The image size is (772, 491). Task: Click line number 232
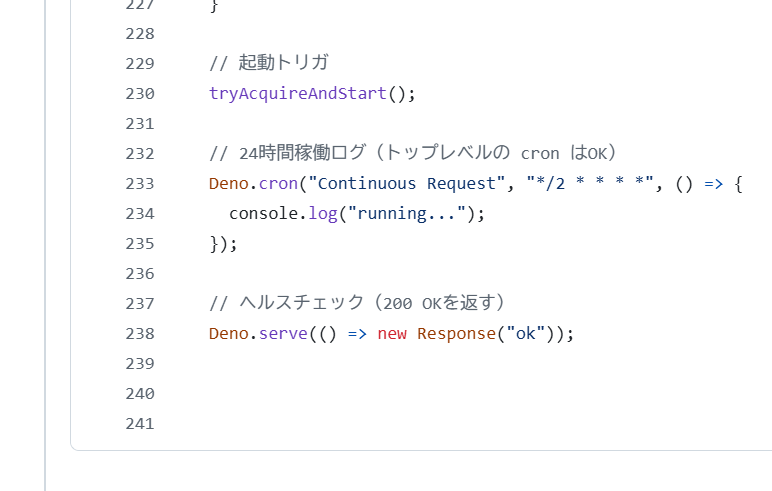click(140, 154)
